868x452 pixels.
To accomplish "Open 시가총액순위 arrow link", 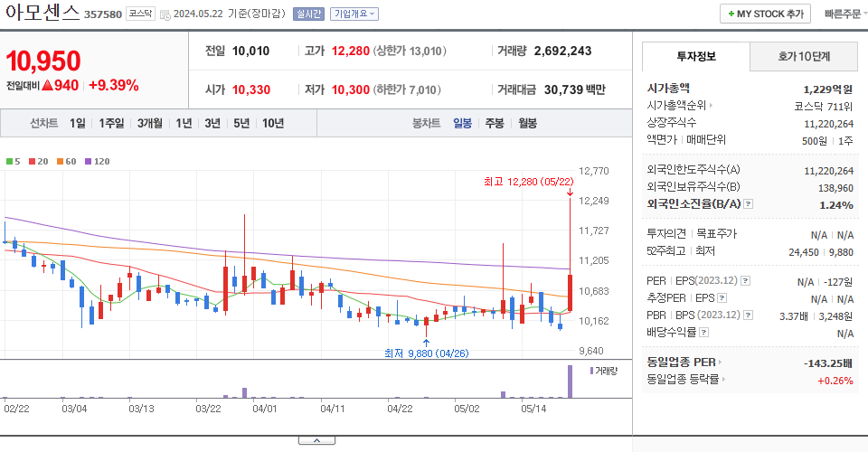I will pyautogui.click(x=680, y=105).
